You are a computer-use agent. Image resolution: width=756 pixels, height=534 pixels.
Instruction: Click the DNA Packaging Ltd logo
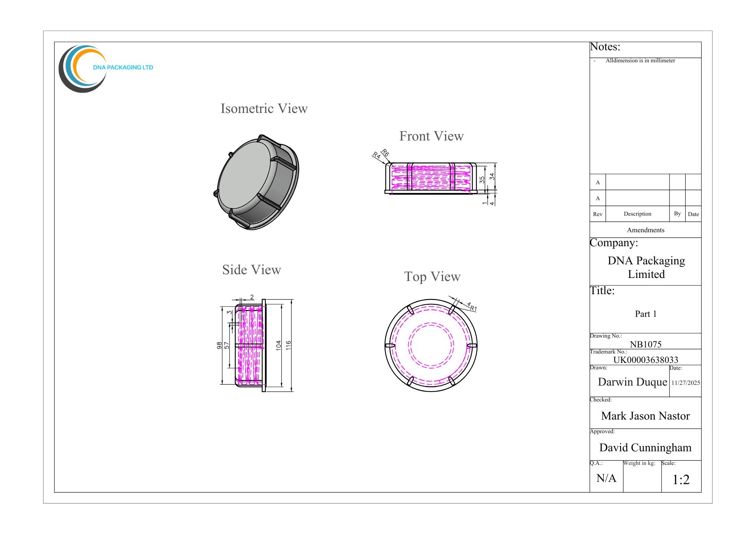click(106, 69)
